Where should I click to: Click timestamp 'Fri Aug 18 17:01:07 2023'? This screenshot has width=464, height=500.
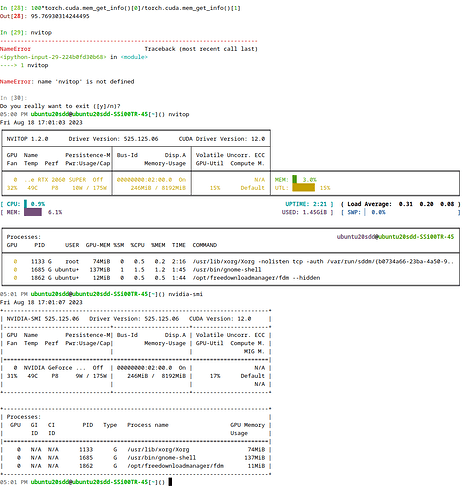[41, 302]
